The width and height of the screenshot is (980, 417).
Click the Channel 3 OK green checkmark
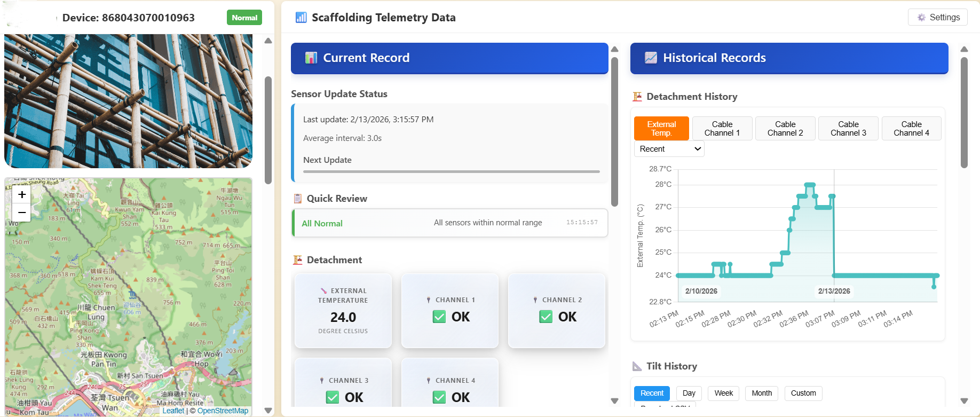(333, 397)
